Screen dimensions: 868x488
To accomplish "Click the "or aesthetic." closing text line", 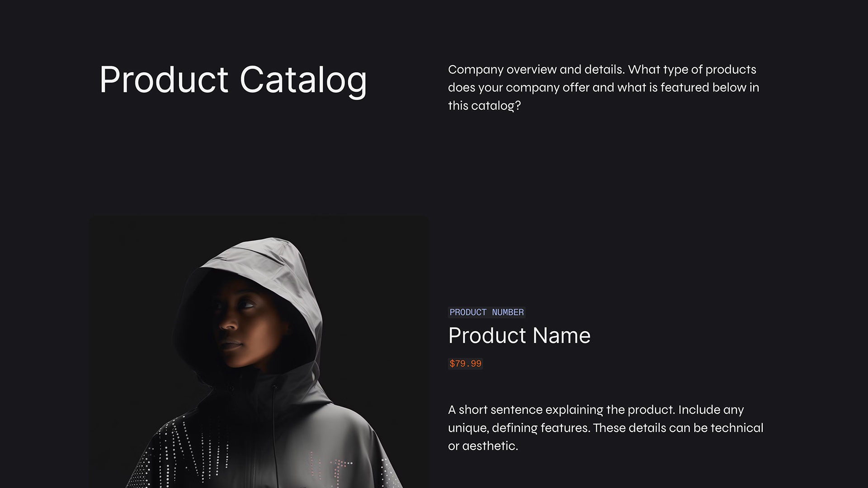I will tap(483, 446).
